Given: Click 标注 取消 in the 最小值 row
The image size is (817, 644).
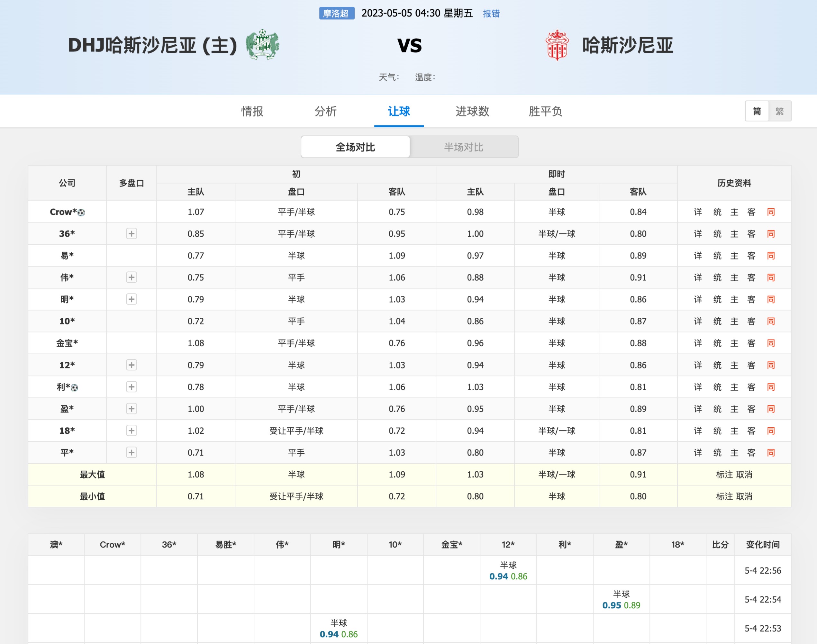Looking at the screenshot, I should 734,496.
